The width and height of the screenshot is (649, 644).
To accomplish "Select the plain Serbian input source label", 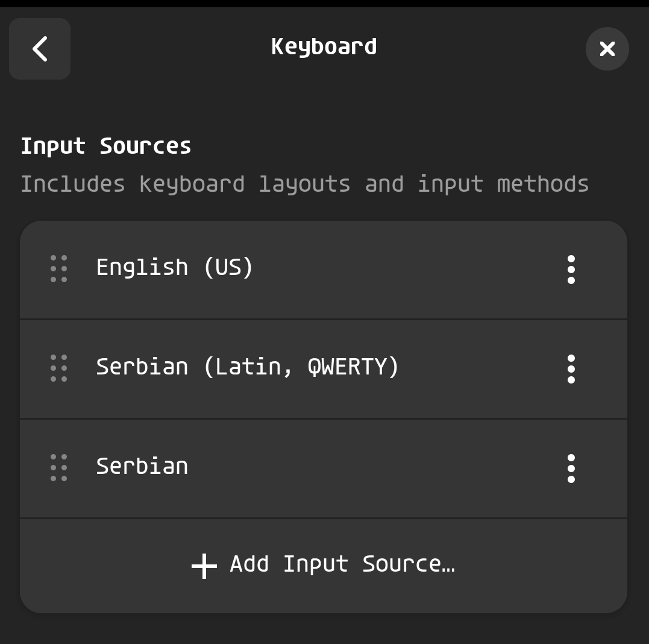I will tap(142, 466).
